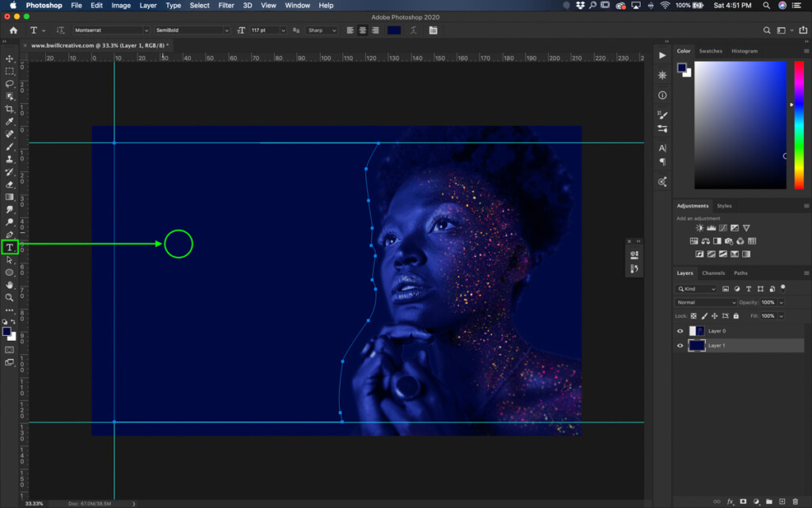Screen dimensions: 812x508
Task: Toggle visibility of Layer 1
Action: click(680, 346)
